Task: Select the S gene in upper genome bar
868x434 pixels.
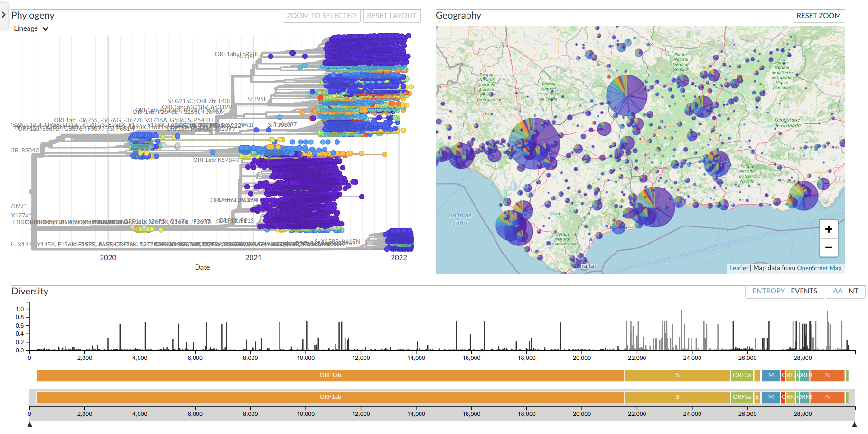Action: [677, 375]
